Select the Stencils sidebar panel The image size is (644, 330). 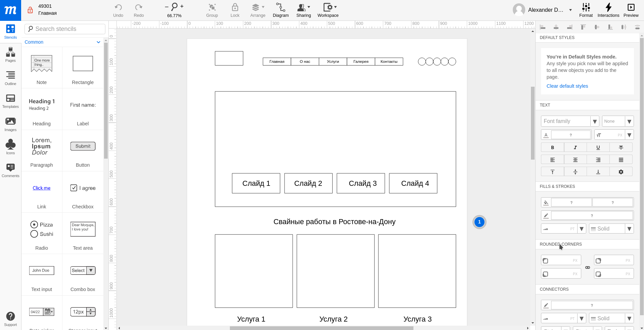coord(10,32)
